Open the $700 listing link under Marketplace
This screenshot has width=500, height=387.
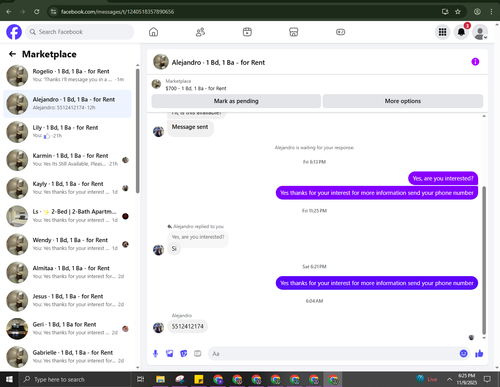point(196,88)
